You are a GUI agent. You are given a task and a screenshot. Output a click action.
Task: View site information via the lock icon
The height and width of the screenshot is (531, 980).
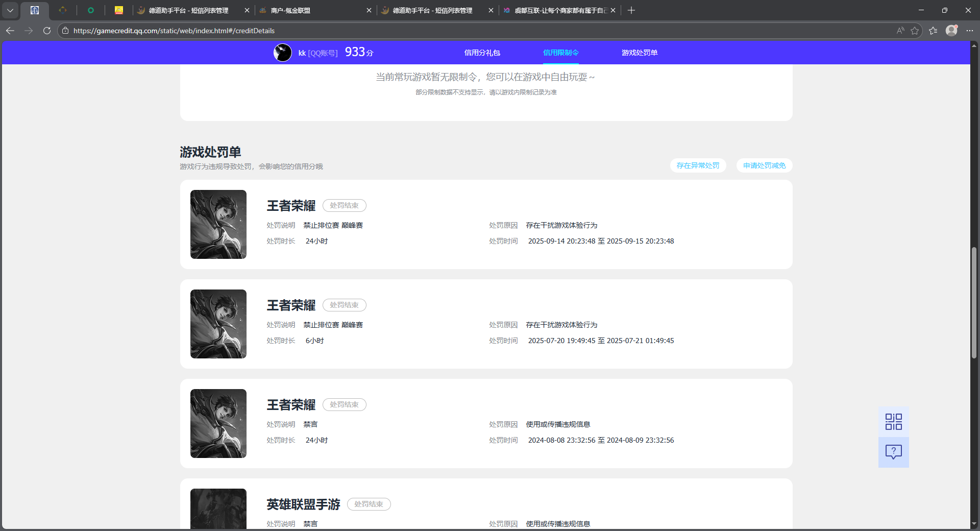pyautogui.click(x=65, y=31)
